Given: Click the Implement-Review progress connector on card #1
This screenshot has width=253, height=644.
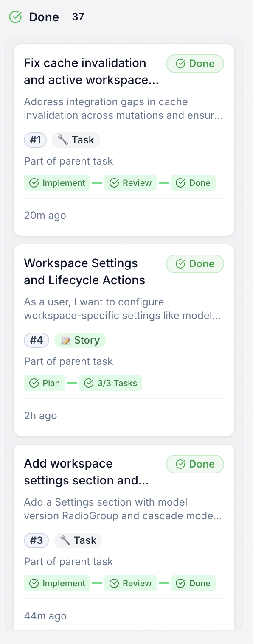Looking at the screenshot, I should coord(97,182).
